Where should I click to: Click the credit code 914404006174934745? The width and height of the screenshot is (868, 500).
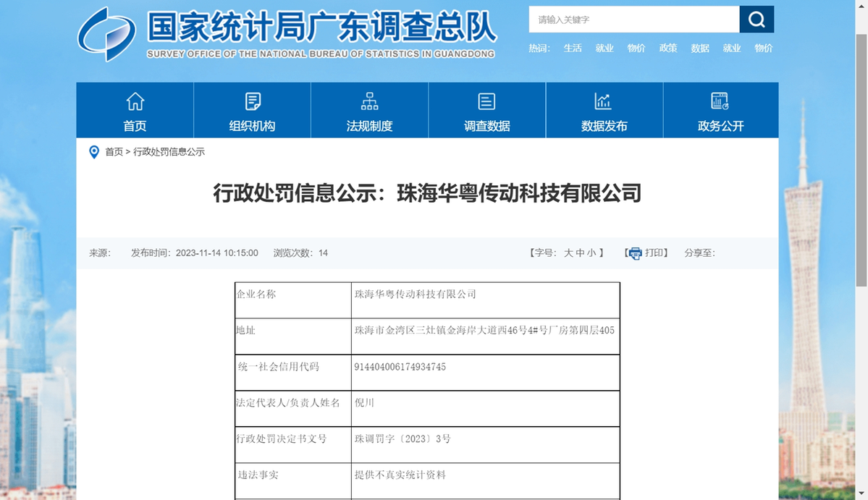click(x=400, y=367)
